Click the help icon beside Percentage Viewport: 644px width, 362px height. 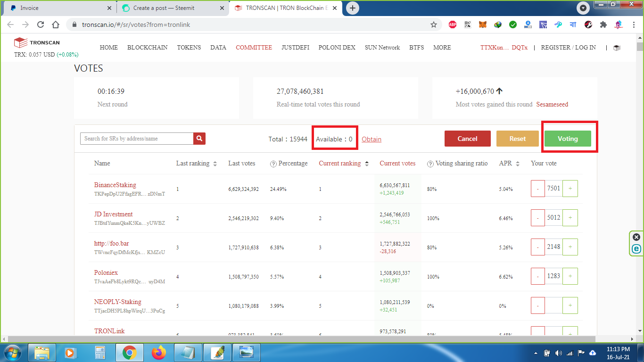pos(273,164)
